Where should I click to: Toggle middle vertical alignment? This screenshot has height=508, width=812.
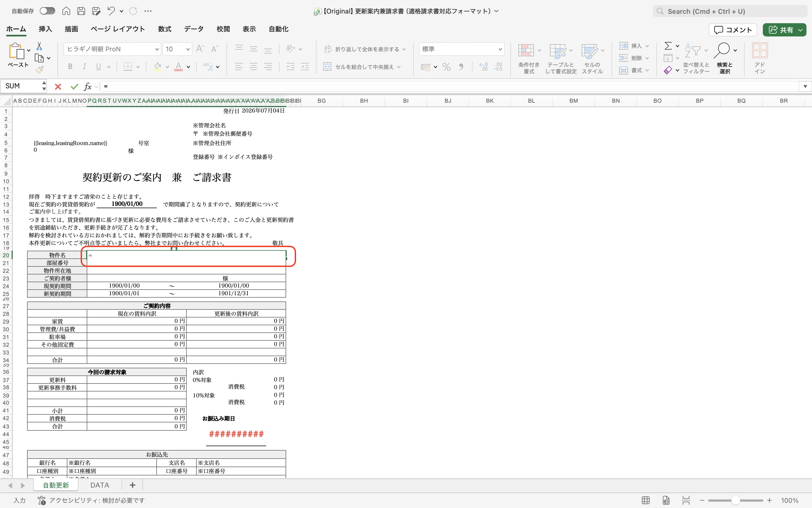(x=254, y=49)
